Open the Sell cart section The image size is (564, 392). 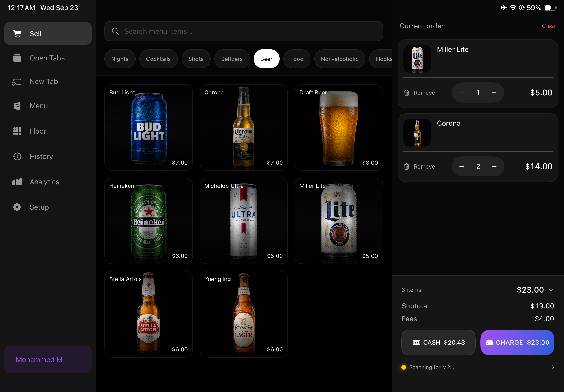click(48, 33)
